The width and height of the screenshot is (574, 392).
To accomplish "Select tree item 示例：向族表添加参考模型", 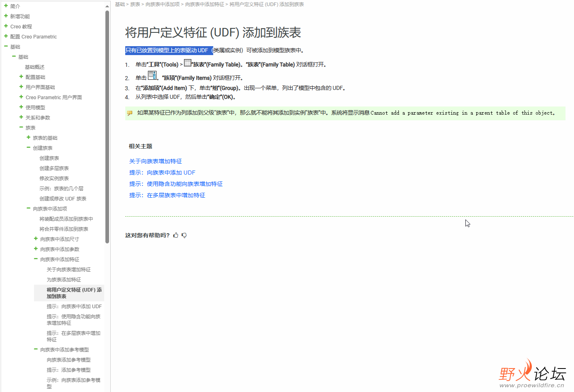I will (73, 383).
